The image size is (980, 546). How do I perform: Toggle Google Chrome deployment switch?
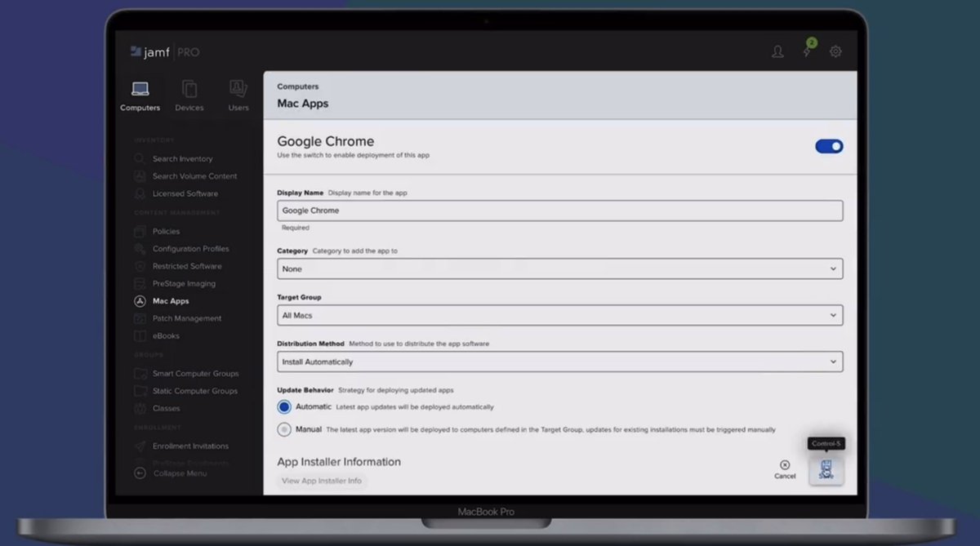[829, 146]
